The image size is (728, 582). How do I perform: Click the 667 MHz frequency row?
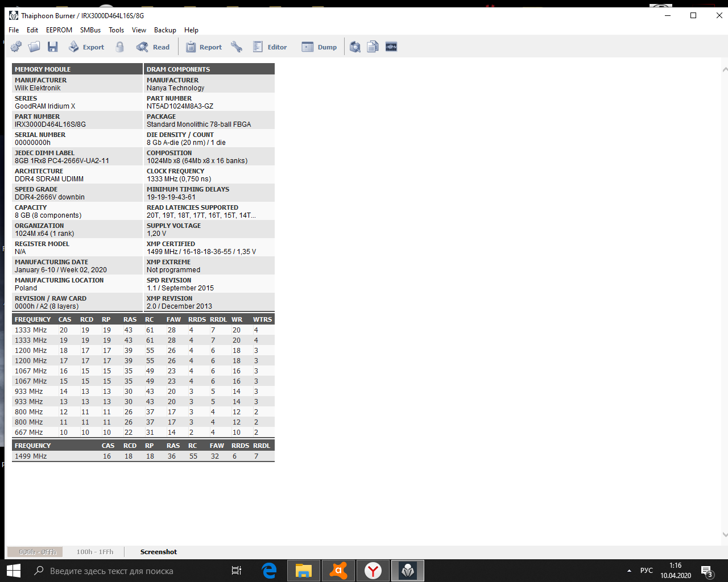click(x=143, y=433)
